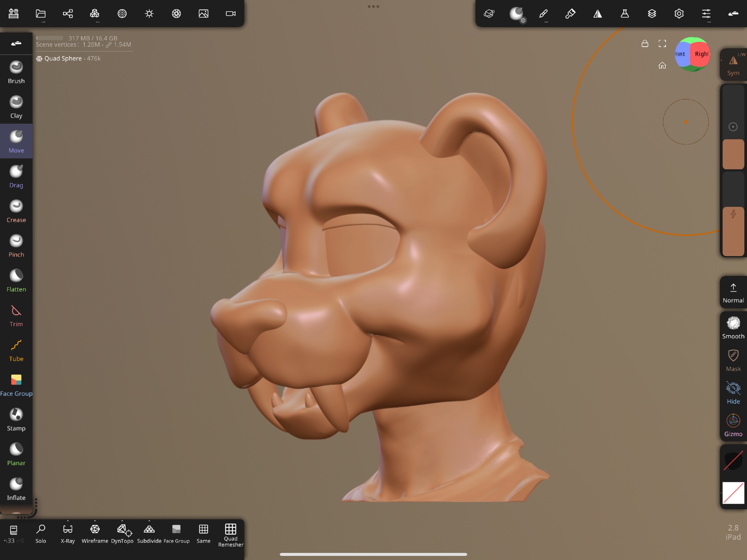747x560 pixels.
Task: Click the Smooth button
Action: click(733, 327)
